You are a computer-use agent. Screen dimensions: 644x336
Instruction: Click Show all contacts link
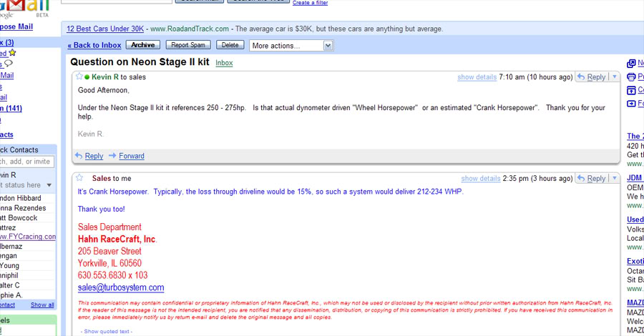pos(42,305)
